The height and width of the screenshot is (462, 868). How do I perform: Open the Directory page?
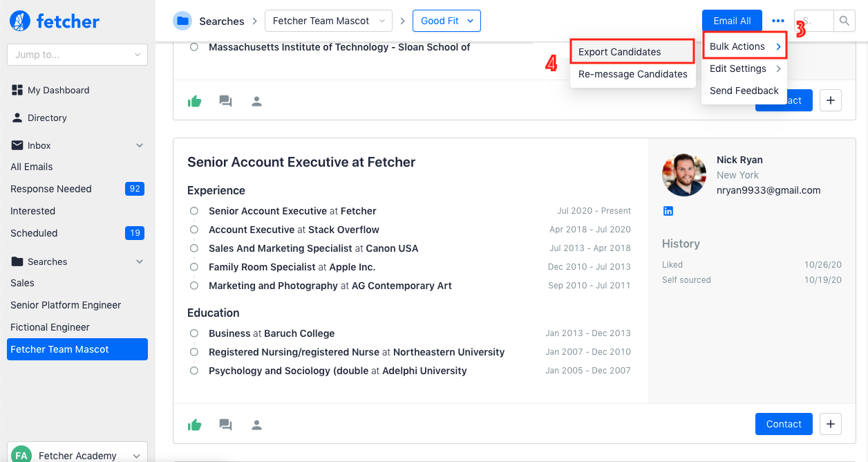[47, 118]
